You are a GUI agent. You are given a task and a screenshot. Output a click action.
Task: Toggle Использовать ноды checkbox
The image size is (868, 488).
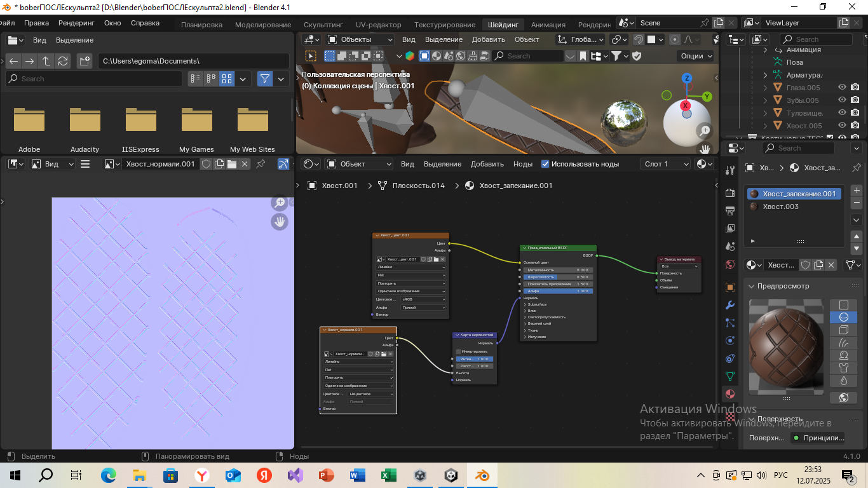pyautogui.click(x=545, y=164)
